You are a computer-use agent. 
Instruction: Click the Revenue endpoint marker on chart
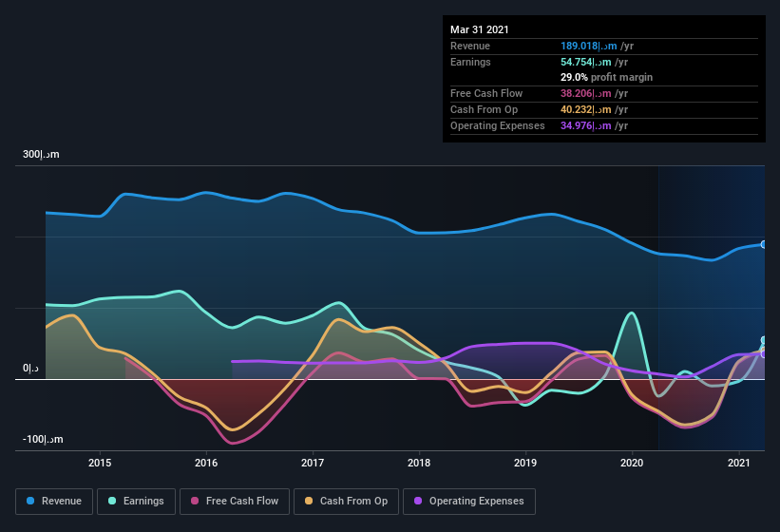point(764,244)
